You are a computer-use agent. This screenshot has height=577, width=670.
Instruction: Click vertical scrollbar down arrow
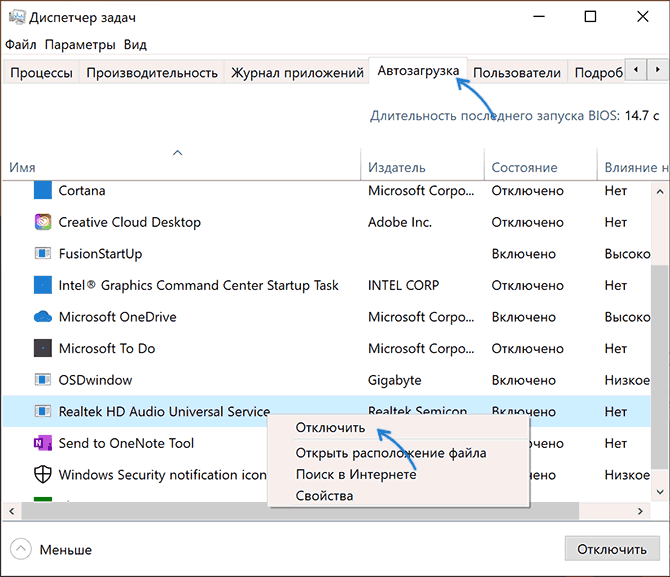pyautogui.click(x=660, y=492)
